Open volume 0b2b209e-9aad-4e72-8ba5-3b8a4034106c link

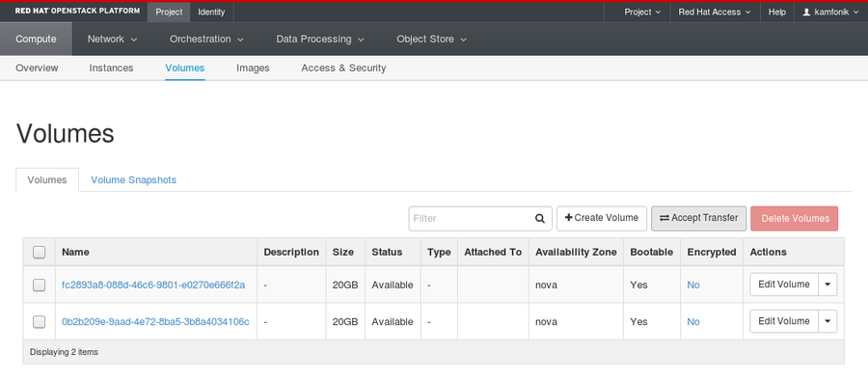[155, 322]
